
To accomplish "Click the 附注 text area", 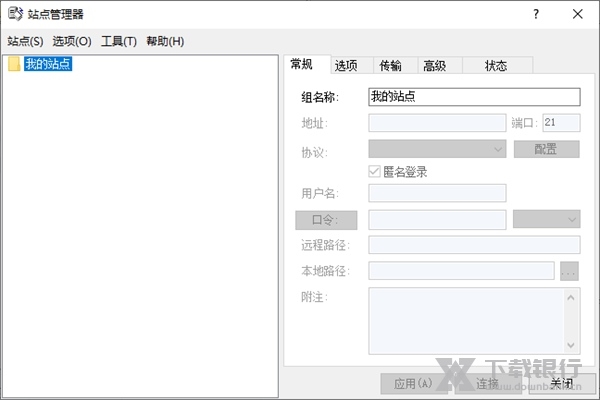I will pos(466,321).
